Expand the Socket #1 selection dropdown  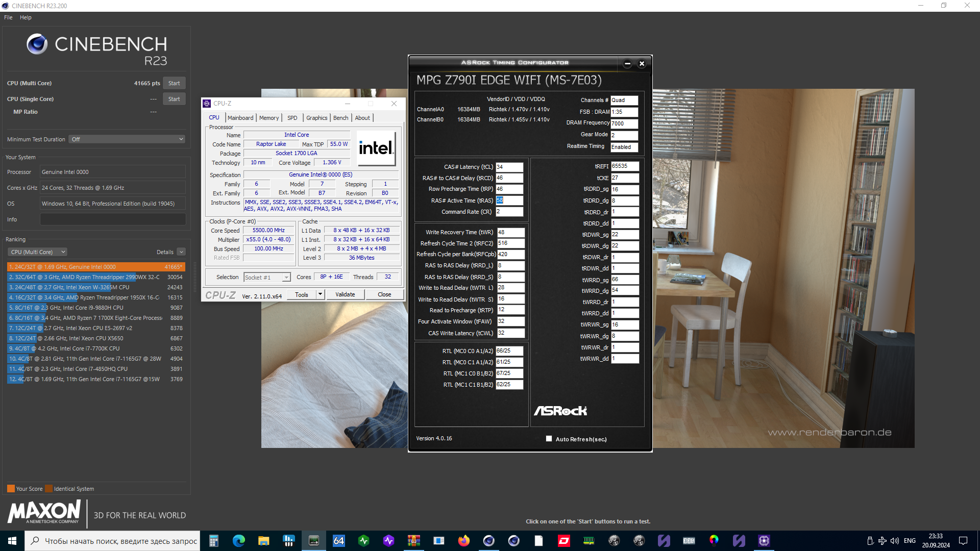[286, 278]
